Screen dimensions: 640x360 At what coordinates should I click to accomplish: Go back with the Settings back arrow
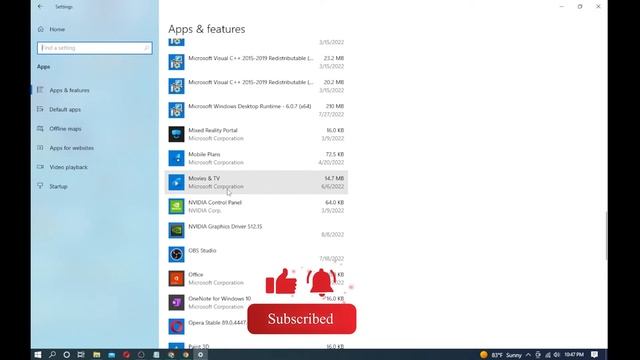click(40, 7)
